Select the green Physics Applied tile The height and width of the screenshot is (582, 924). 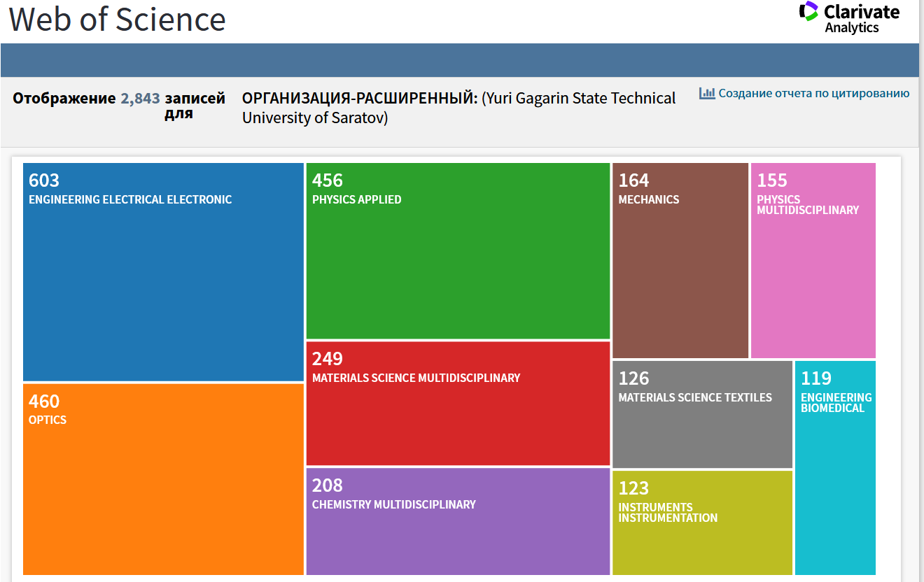tap(458, 251)
